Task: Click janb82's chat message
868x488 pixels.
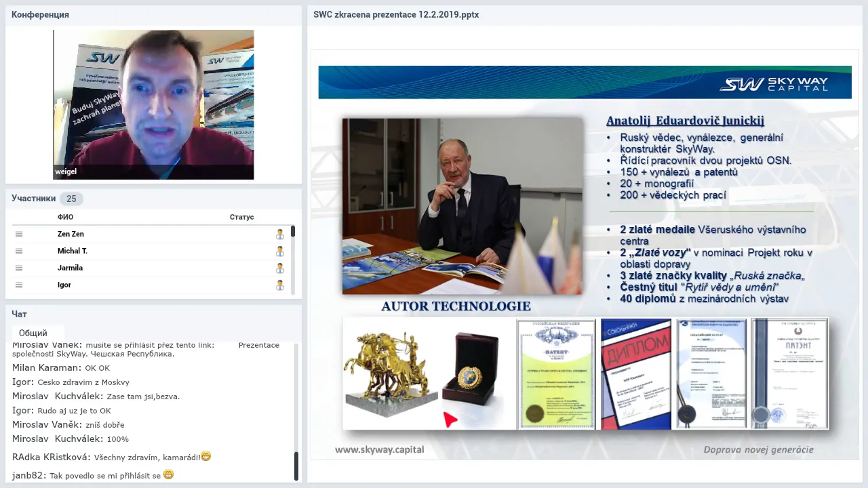Action: [x=93, y=475]
